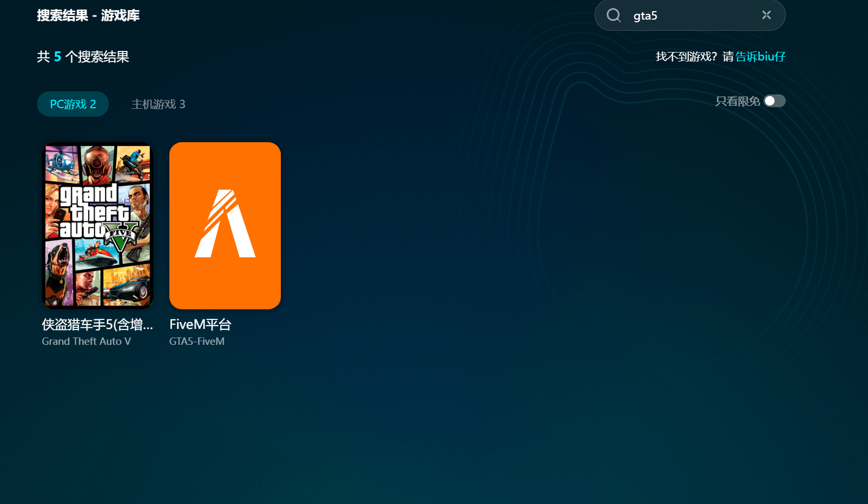This screenshot has height=504, width=868.
Task: Click the GTA5-FiveM subtitle text
Action: [197, 342]
